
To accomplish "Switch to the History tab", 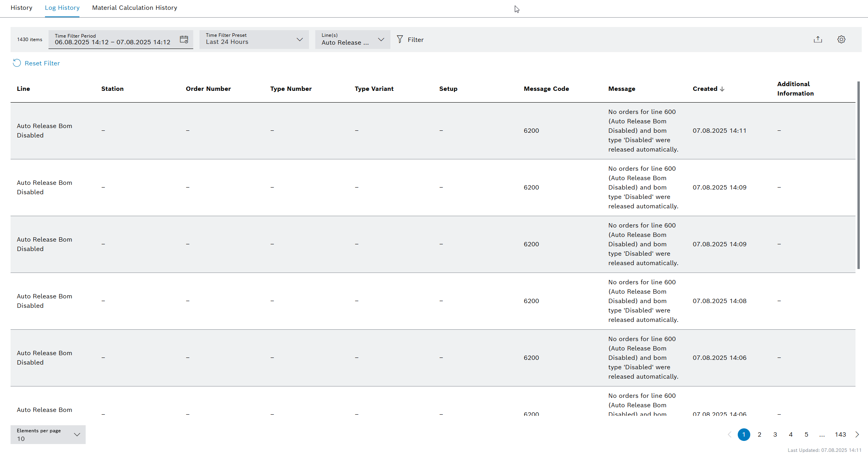I will (x=22, y=7).
